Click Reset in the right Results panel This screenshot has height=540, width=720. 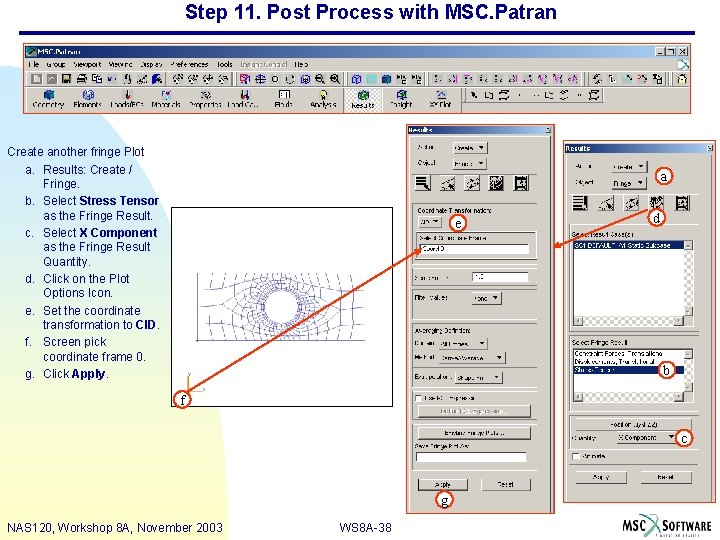click(x=665, y=477)
